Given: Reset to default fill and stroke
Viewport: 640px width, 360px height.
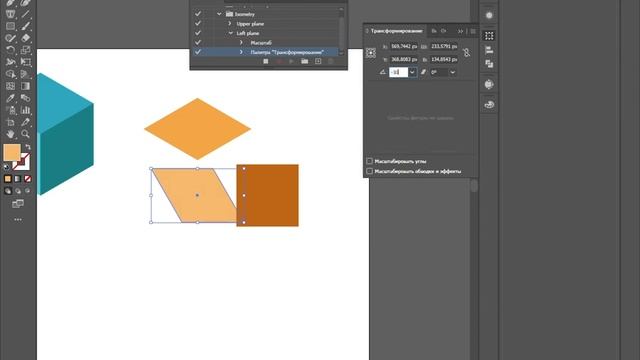Looking at the screenshot, I should pyautogui.click(x=7, y=167).
